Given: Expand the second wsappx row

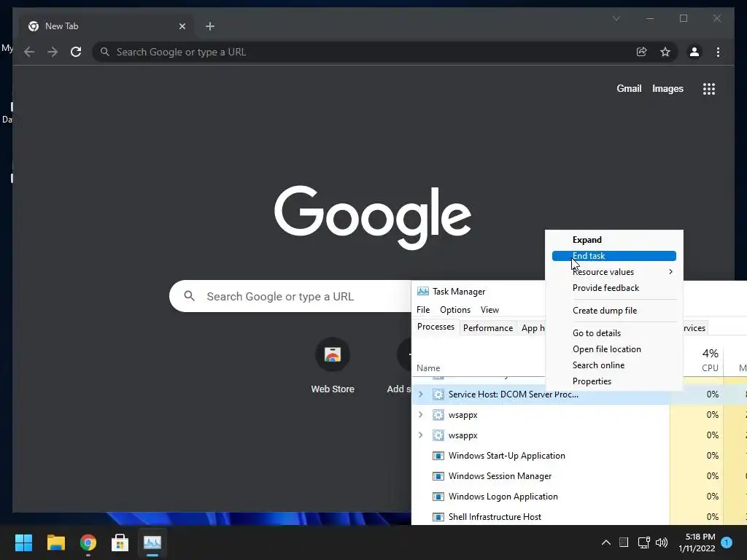Looking at the screenshot, I should point(420,435).
